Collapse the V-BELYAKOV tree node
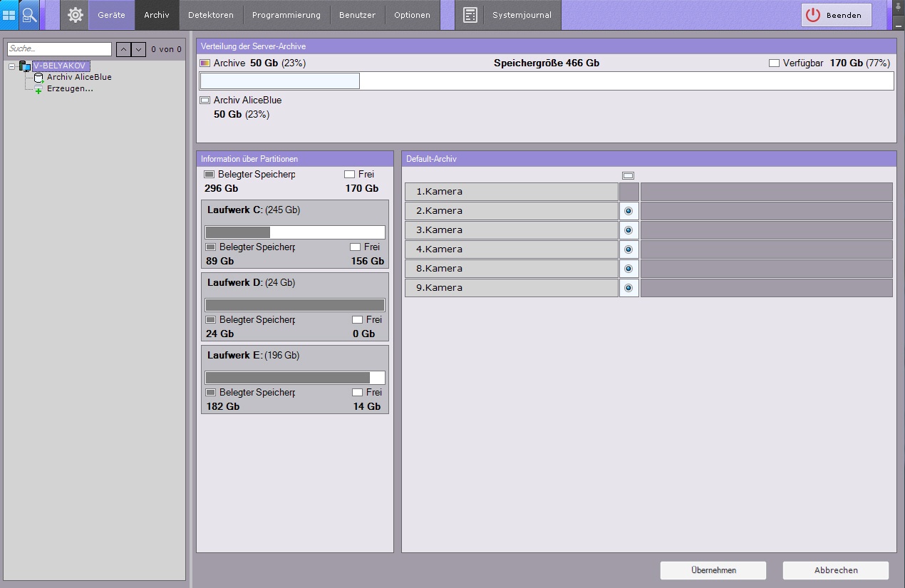This screenshot has width=905, height=588. point(12,66)
